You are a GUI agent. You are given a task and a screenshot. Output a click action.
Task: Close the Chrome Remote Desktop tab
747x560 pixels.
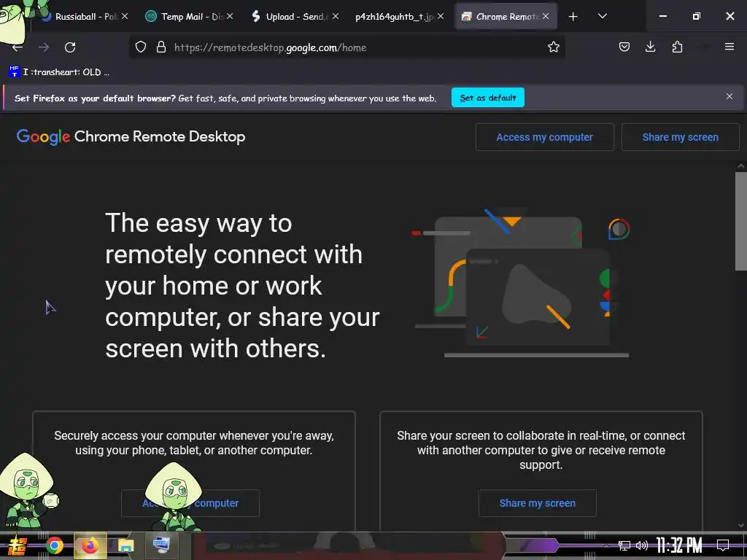pyautogui.click(x=546, y=16)
